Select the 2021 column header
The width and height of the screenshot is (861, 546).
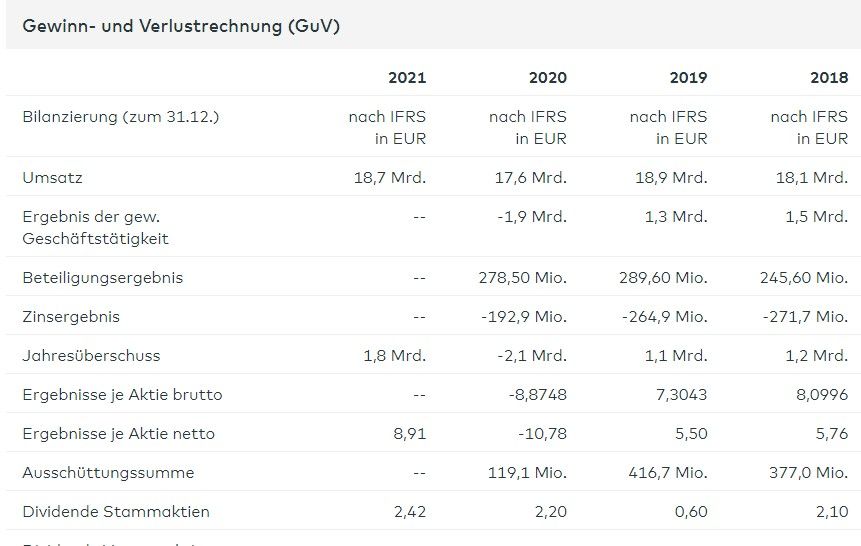[407, 78]
